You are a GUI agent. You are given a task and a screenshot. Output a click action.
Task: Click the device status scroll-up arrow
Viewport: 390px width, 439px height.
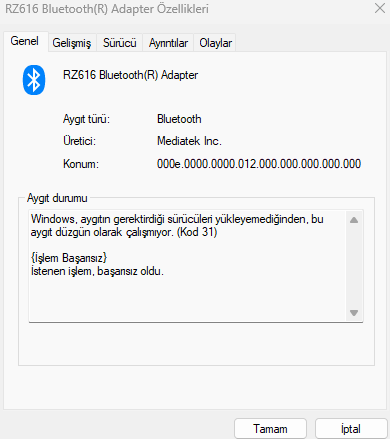pyautogui.click(x=354, y=220)
